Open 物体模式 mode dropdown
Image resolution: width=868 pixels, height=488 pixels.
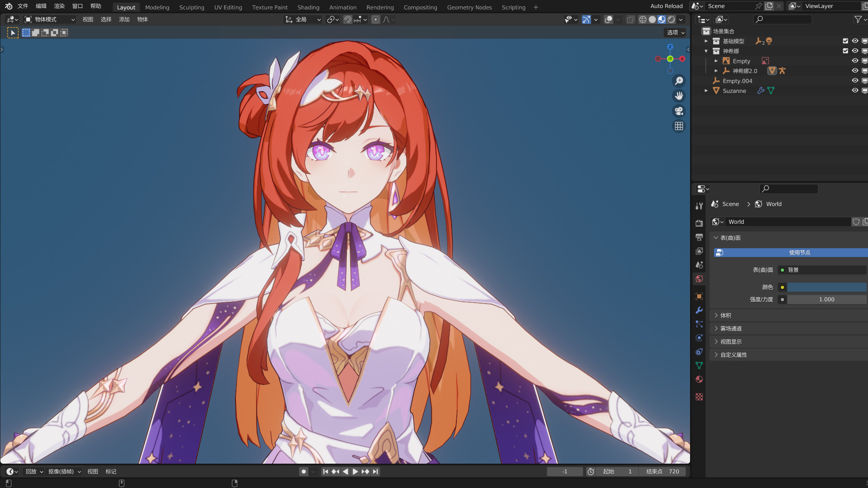pos(50,19)
